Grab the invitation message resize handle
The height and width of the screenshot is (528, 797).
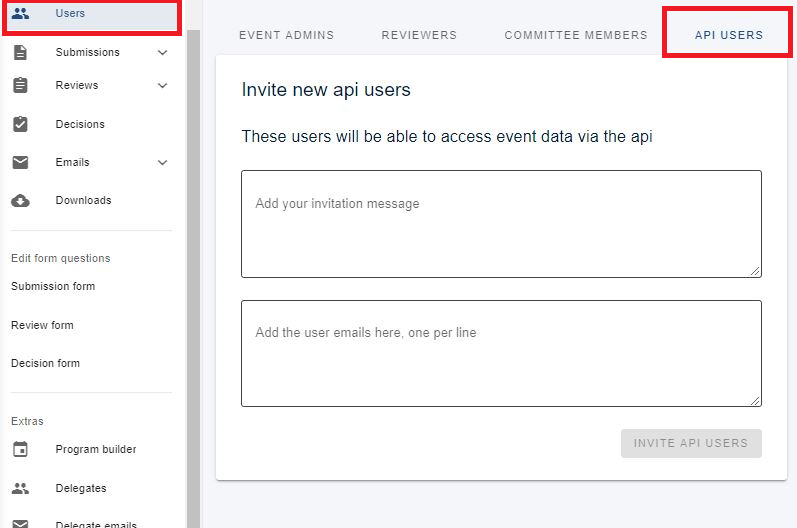(755, 271)
